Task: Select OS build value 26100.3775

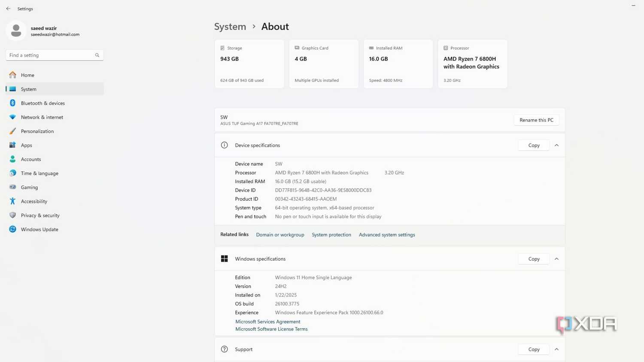Action: 287,304
